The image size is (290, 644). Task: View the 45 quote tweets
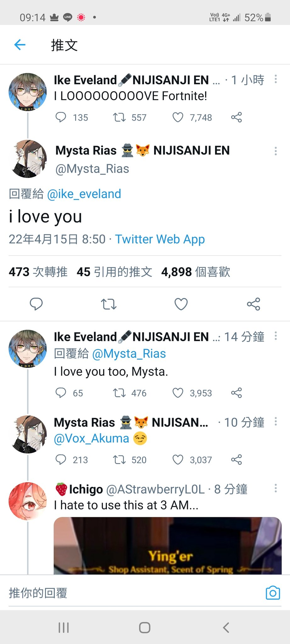[114, 272]
